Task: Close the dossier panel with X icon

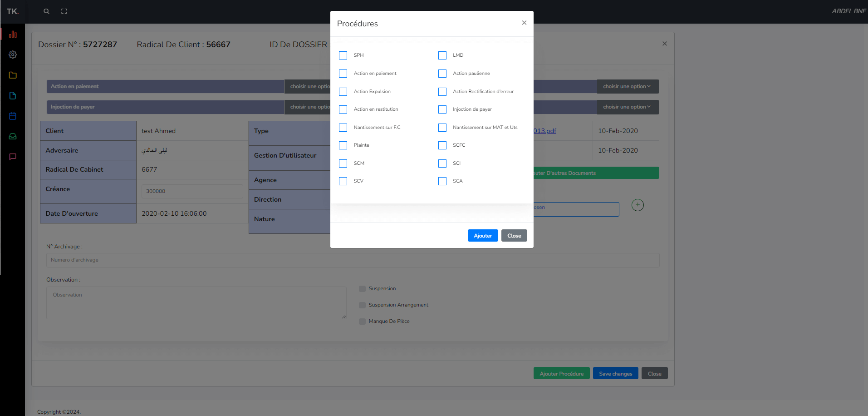Action: [665, 44]
